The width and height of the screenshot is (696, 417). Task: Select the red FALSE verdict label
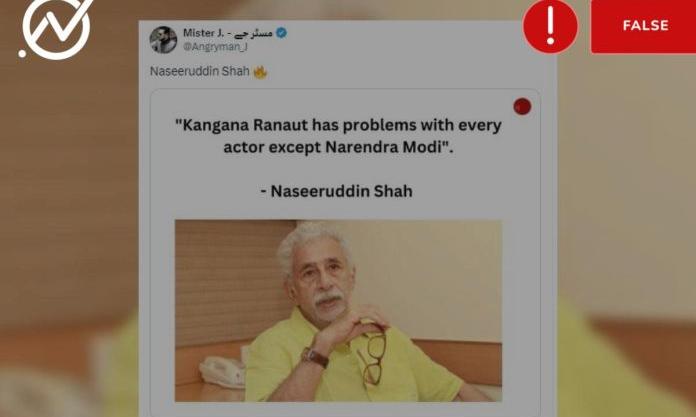click(643, 26)
